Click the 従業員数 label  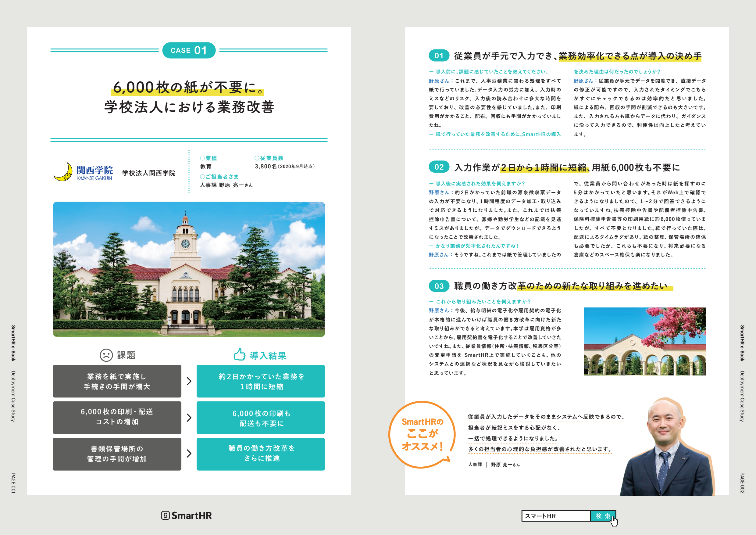(269, 158)
